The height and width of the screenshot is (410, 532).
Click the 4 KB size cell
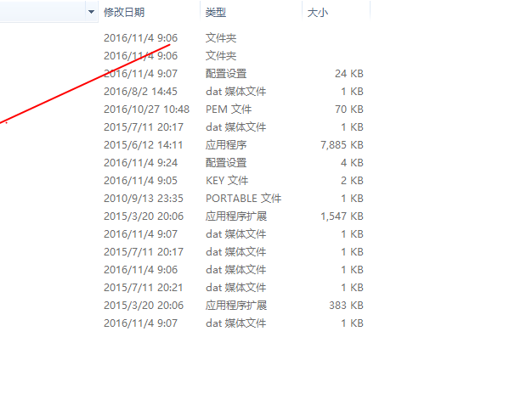pyautogui.click(x=352, y=163)
